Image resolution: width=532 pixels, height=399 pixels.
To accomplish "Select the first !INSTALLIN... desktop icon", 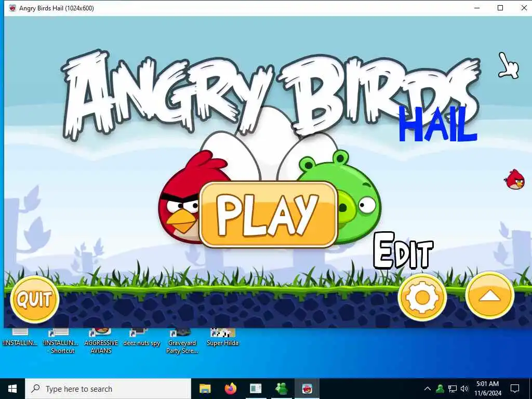I will pyautogui.click(x=20, y=338).
